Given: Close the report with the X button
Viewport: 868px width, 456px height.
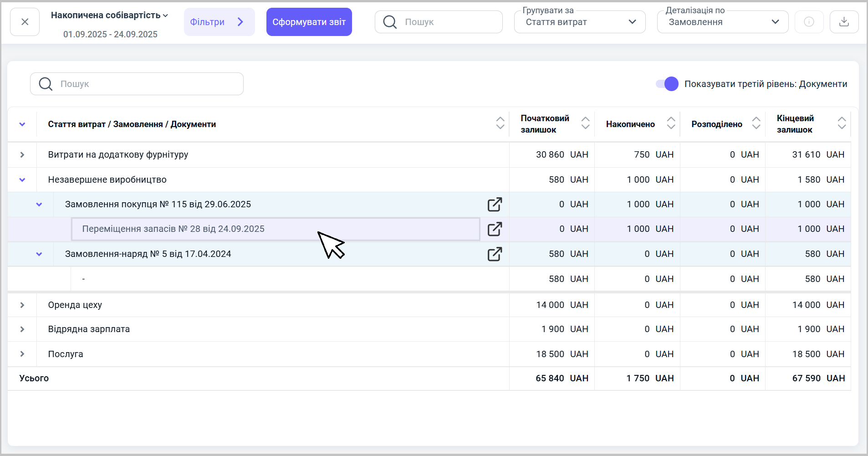Looking at the screenshot, I should pos(25,22).
